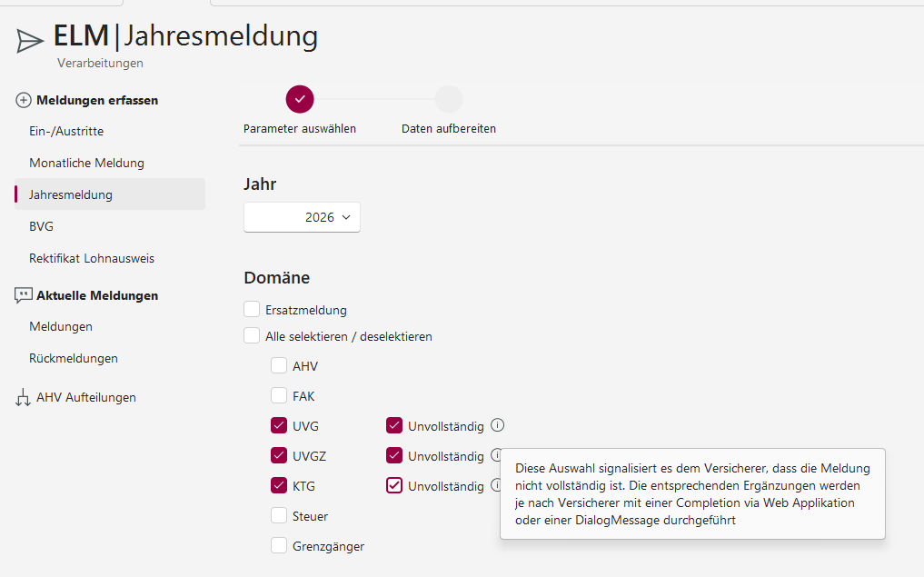Open the Jahr dropdown showing 2026
This screenshot has width=924, height=577.
click(302, 217)
